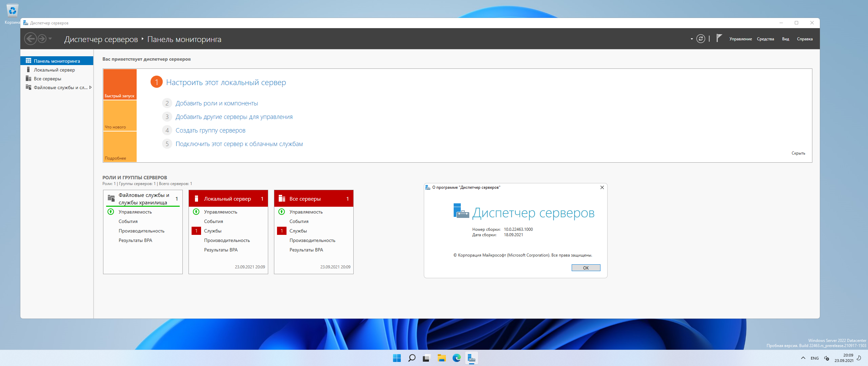This screenshot has height=366, width=868.
Task: Refresh the Server Manager dashboard
Action: (x=701, y=39)
